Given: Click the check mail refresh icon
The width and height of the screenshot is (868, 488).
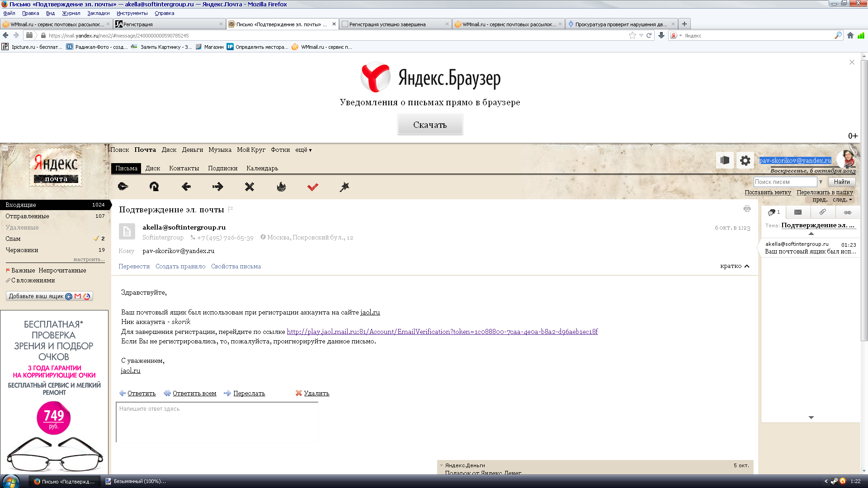Looking at the screenshot, I should coord(154,186).
